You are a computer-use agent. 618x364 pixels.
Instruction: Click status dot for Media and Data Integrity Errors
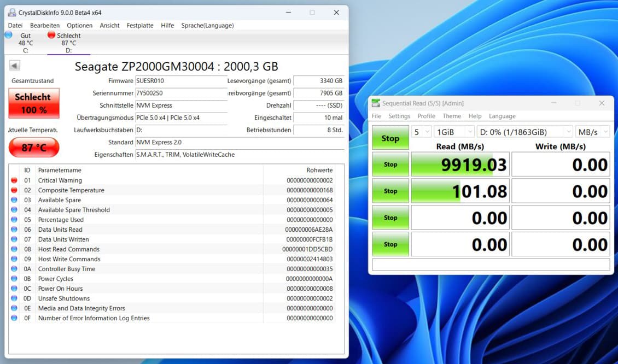14,308
